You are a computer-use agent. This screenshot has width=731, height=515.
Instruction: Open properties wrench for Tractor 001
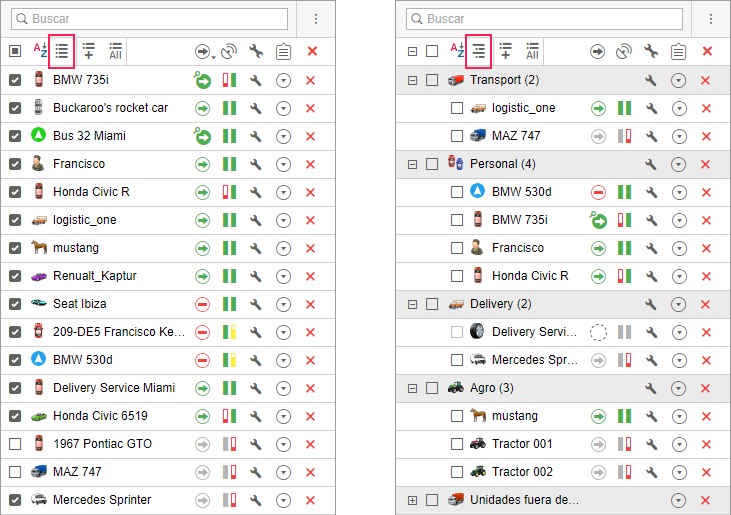pos(651,444)
